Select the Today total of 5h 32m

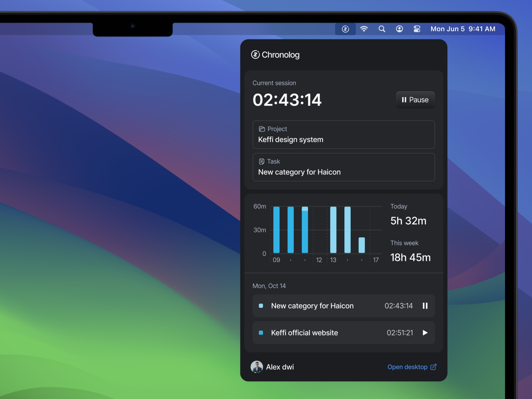[x=408, y=221]
